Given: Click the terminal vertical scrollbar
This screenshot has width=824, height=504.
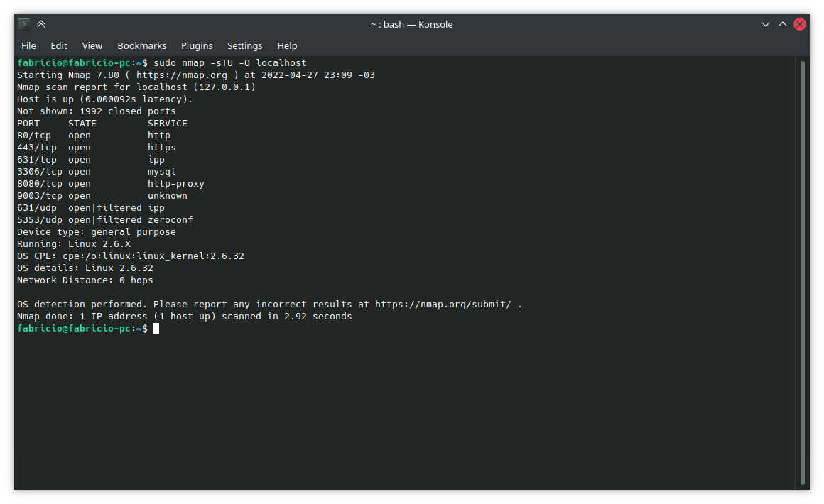Looking at the screenshot, I should (803, 273).
